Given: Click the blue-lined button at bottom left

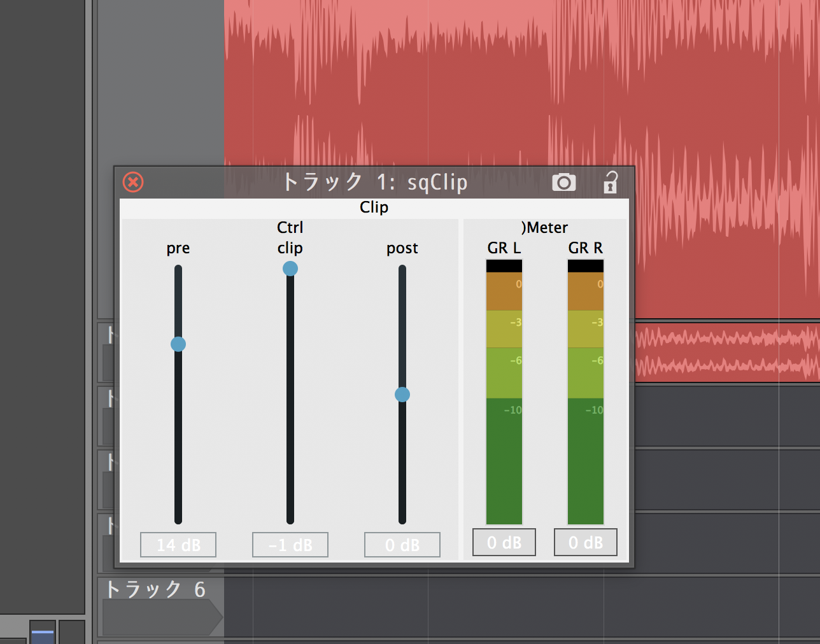Looking at the screenshot, I should (x=43, y=632).
